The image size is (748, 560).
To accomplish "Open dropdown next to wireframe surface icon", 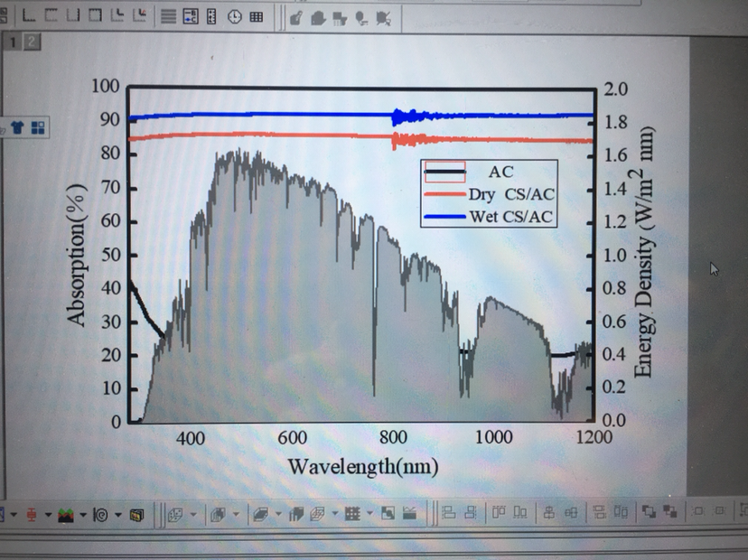I will (334, 513).
